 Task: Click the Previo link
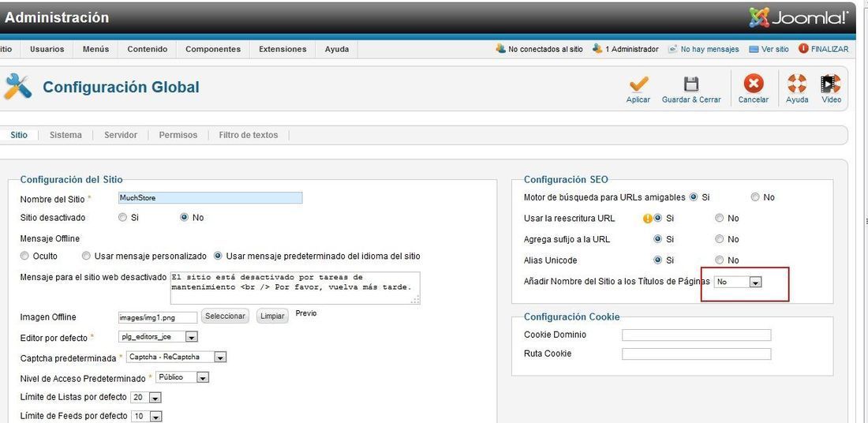click(x=306, y=313)
